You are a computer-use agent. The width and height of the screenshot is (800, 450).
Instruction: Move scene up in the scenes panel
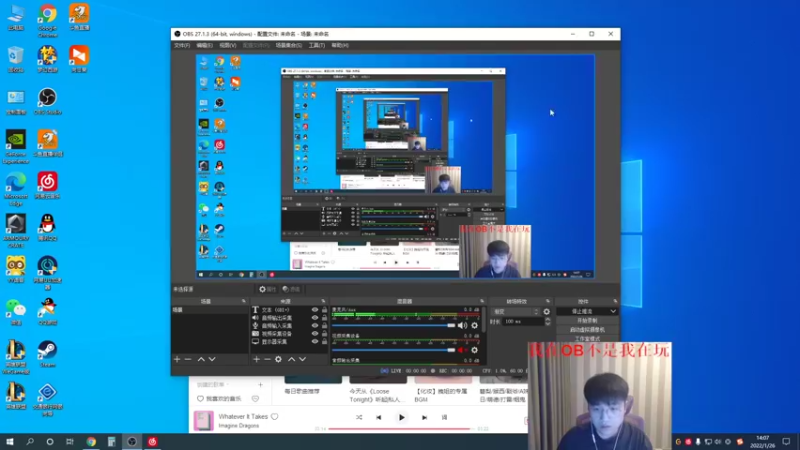point(201,359)
